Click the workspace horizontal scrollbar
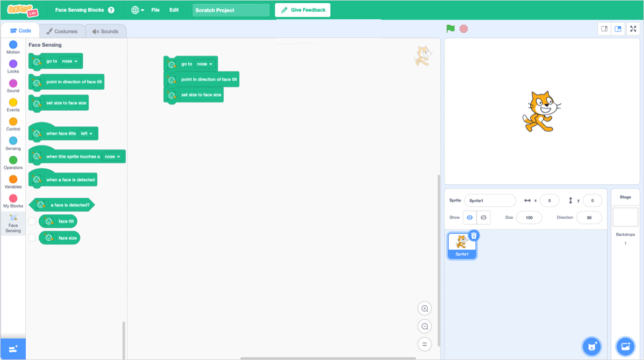Viewport: 644px width, 360px height. [328, 358]
